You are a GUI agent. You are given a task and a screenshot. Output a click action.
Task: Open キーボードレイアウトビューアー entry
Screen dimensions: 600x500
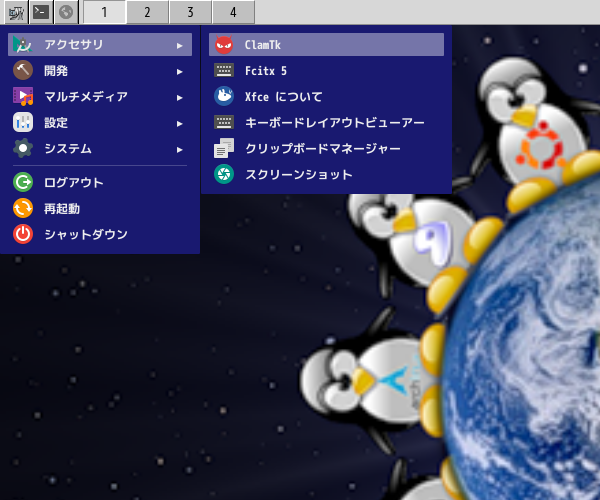(x=326, y=122)
